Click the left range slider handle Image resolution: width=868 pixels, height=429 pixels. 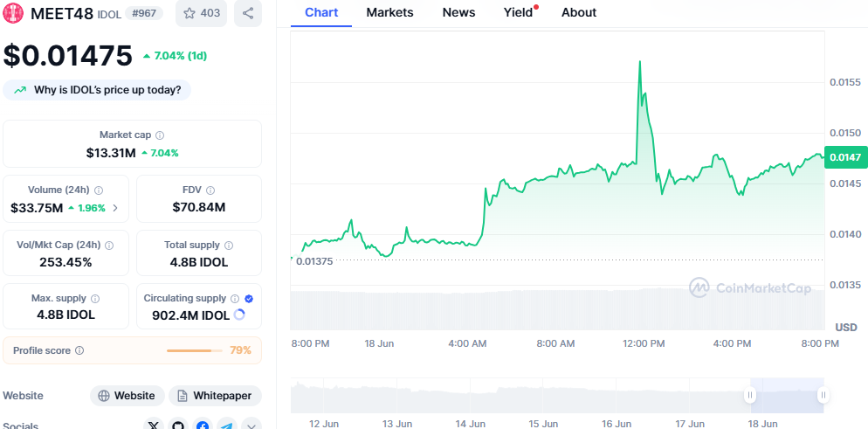pyautogui.click(x=750, y=395)
